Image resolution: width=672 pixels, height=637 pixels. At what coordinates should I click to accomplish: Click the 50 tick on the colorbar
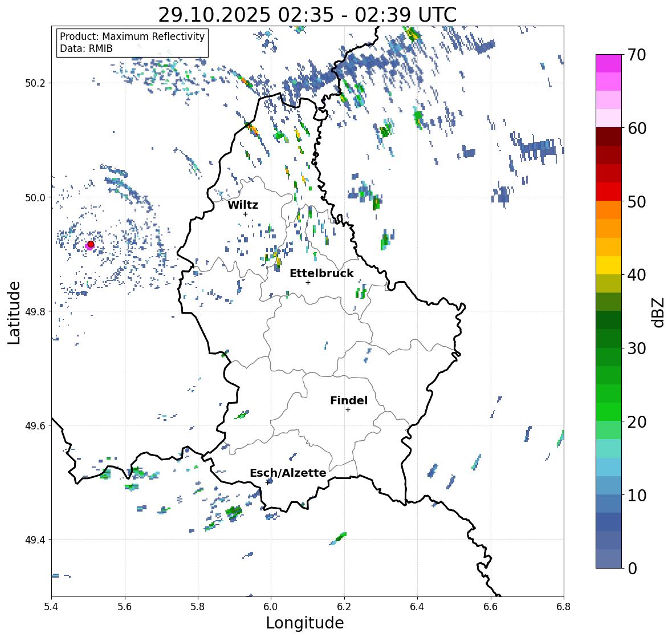coord(637,201)
